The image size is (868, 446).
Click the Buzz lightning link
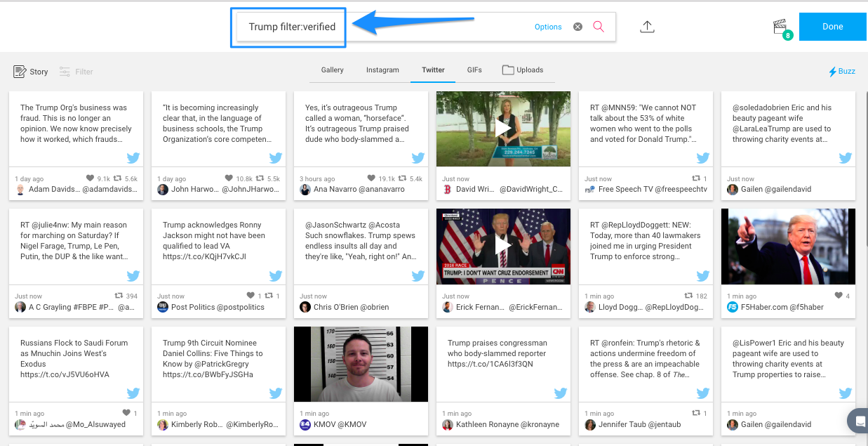pos(842,72)
